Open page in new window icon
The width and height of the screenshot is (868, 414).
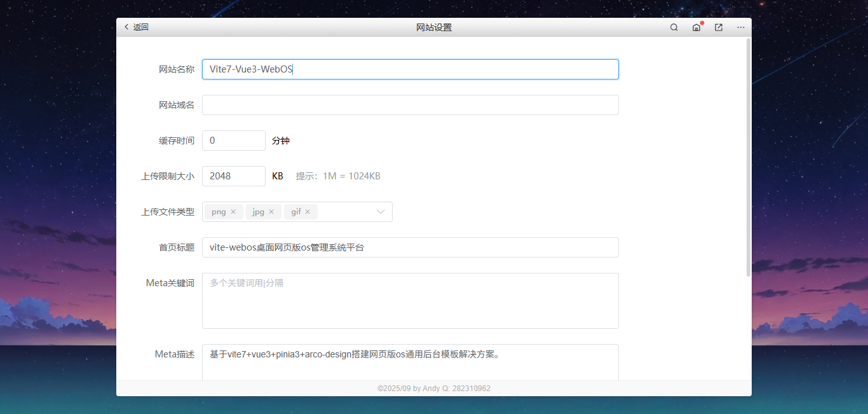point(719,27)
